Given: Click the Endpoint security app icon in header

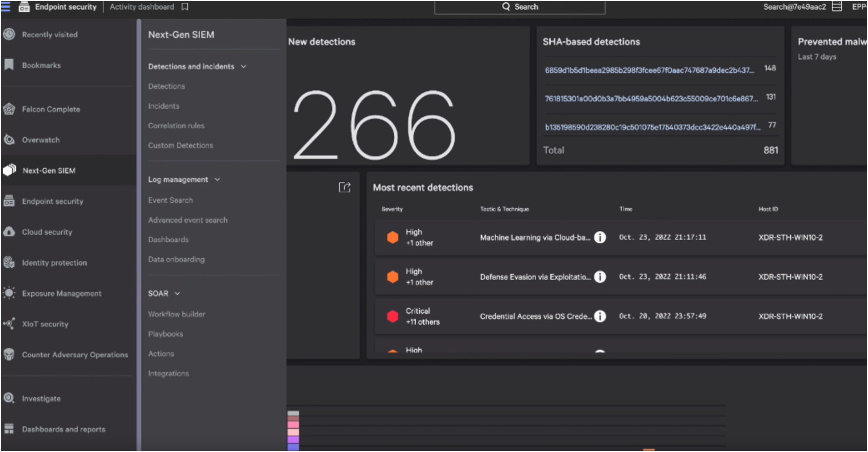Looking at the screenshot, I should click(23, 7).
